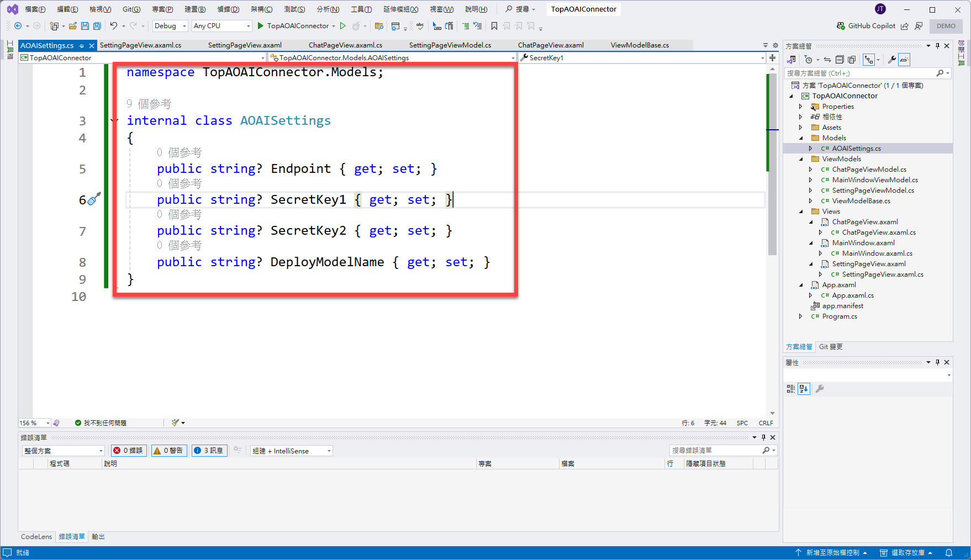Select MainWindowViewModel.cs in Solution Explorer

(x=875, y=180)
